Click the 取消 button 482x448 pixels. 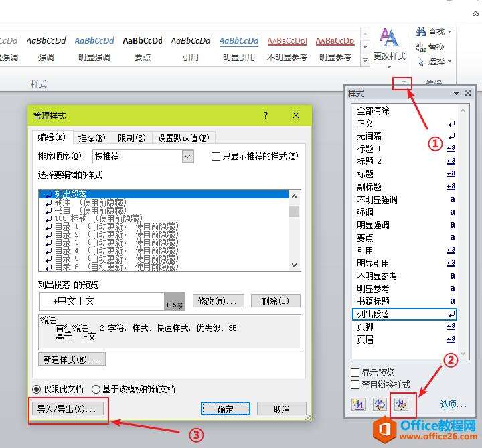click(x=282, y=408)
